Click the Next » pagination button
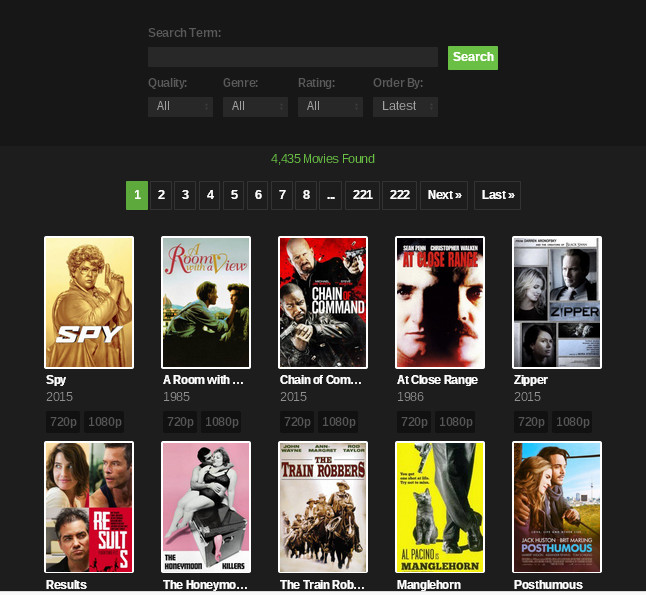Screen dimensions: 646x595 click(x=444, y=195)
